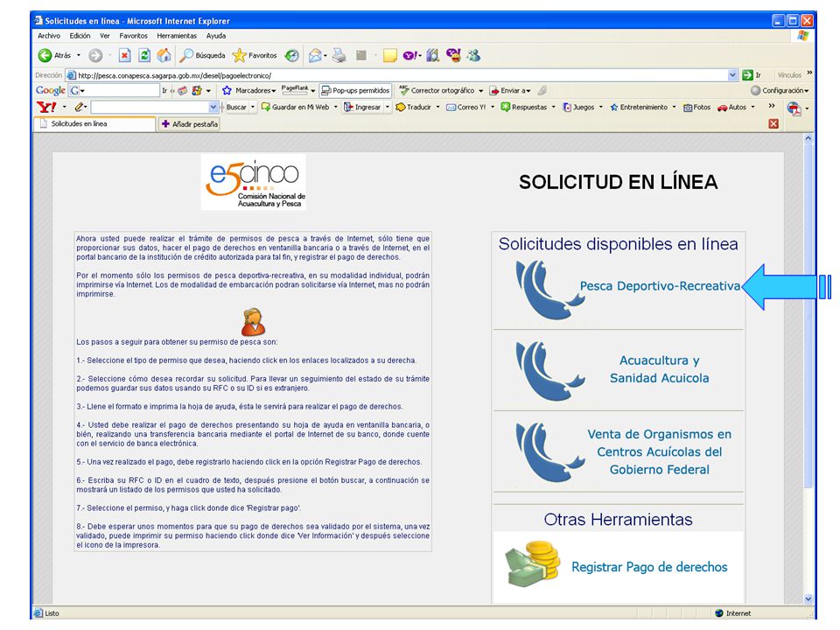Click the red Yahoo! toolbar logo

[x=46, y=107]
